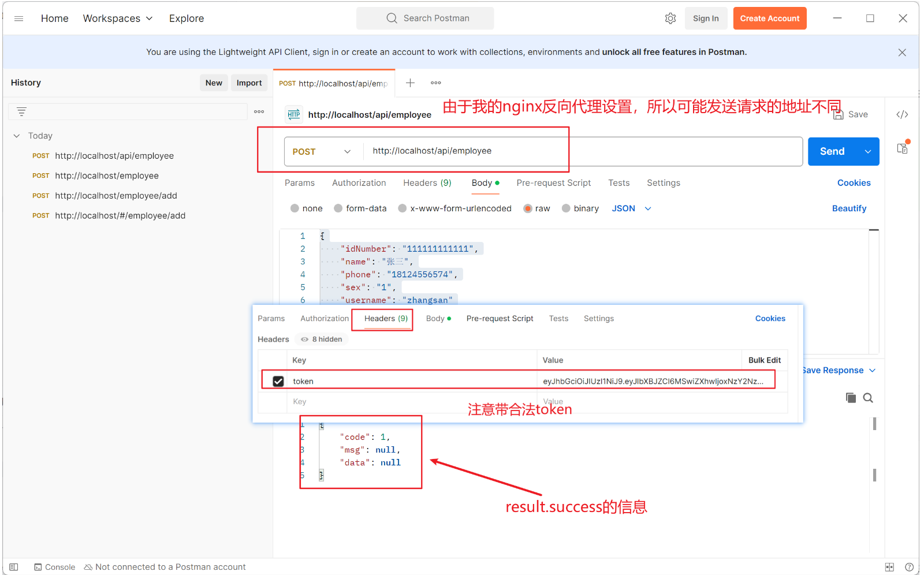
Task: Click the Send button
Action: (832, 151)
